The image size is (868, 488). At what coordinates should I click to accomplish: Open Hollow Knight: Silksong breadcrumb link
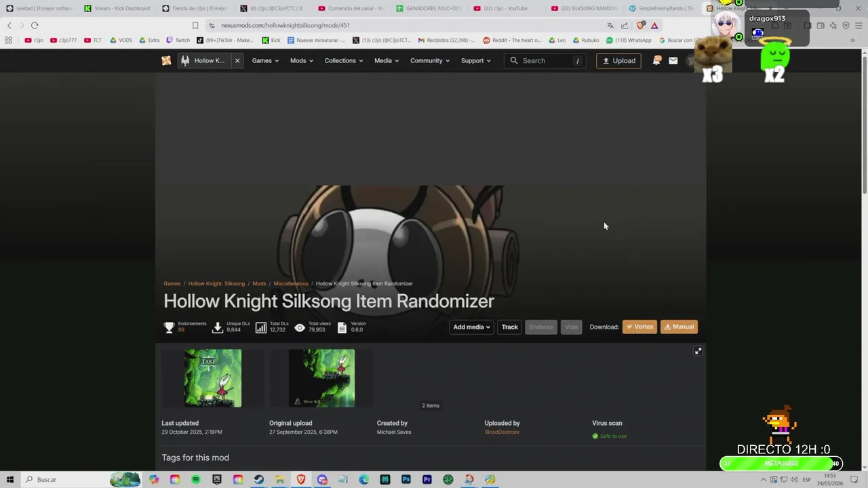(216, 283)
